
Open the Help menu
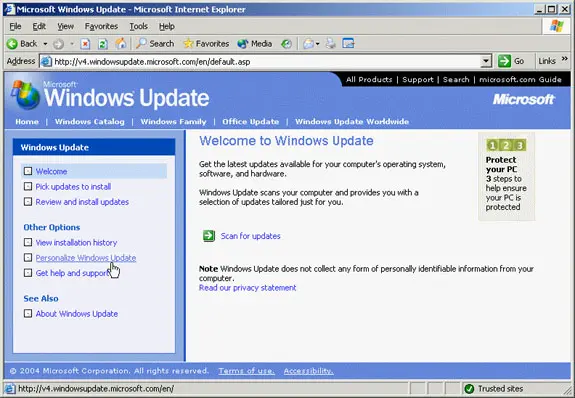[x=166, y=26]
